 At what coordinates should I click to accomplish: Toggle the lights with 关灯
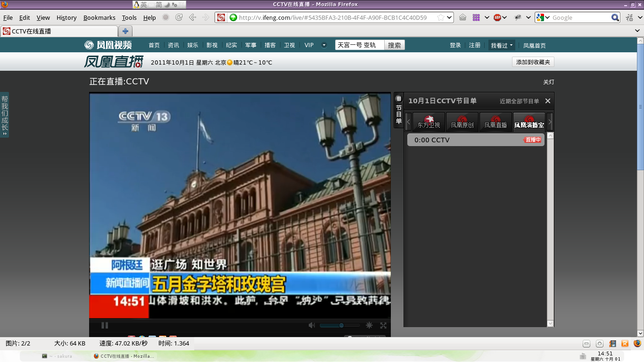click(x=549, y=82)
